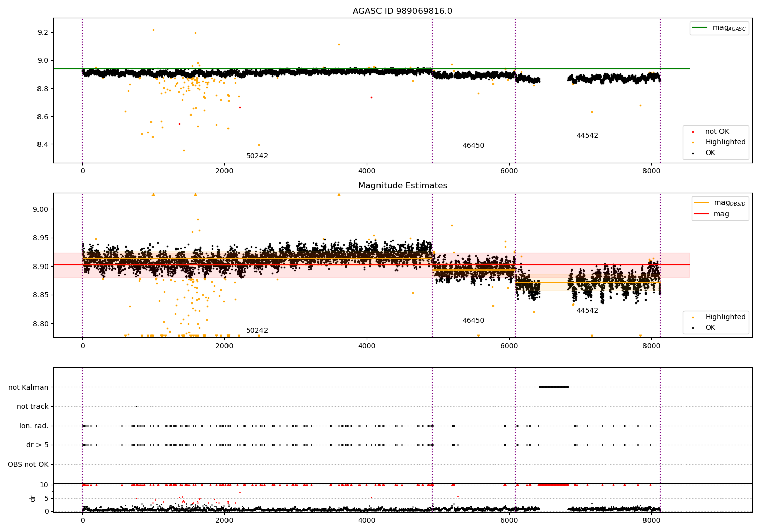The height and width of the screenshot is (532, 760).
Task: Click the title 'AGASC ID 989069816.0'
Action: 402,11
